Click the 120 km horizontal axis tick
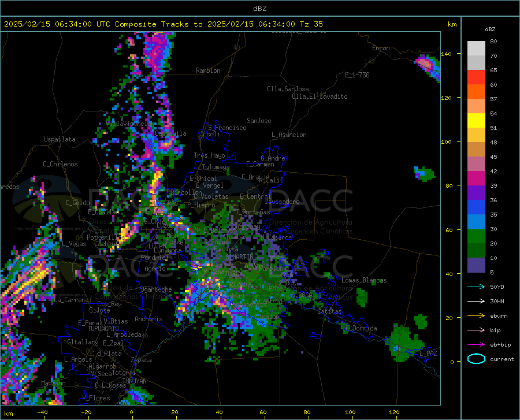The width and height of the screenshot is (520, 420). pyautogui.click(x=394, y=412)
